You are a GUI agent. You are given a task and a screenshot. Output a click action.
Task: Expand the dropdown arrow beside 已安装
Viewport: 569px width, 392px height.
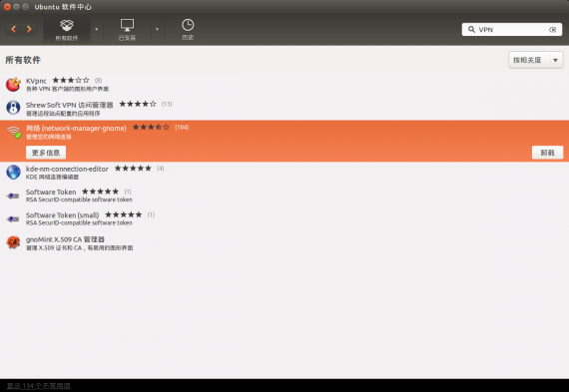157,29
